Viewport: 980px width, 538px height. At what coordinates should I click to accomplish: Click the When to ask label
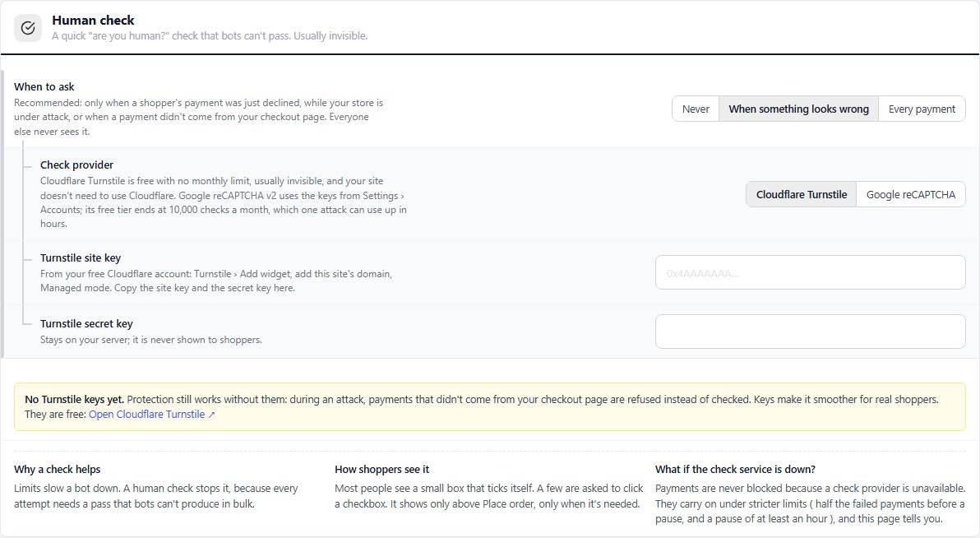coord(44,87)
